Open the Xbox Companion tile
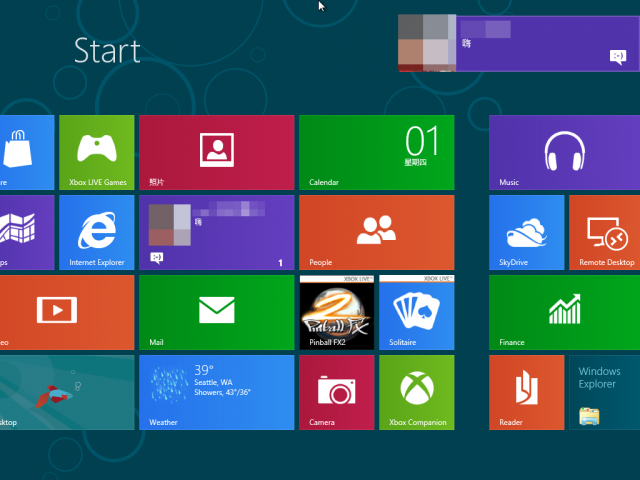The height and width of the screenshot is (480, 640). tap(417, 392)
